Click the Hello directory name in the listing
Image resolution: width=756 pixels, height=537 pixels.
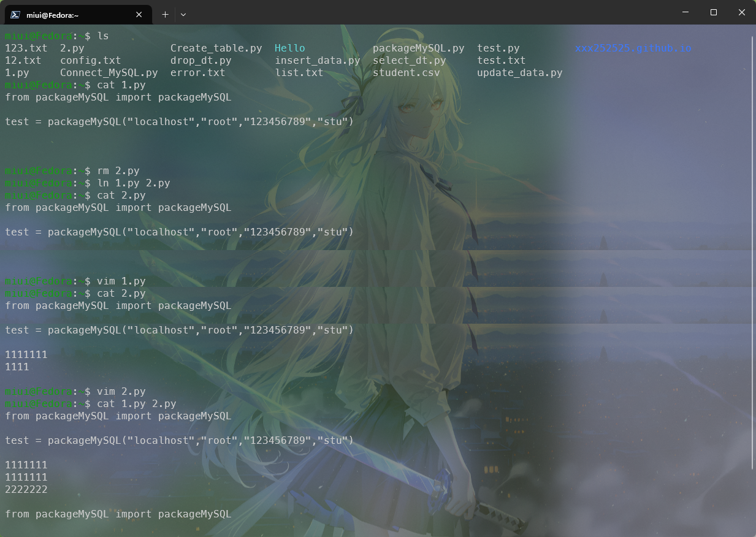click(289, 48)
